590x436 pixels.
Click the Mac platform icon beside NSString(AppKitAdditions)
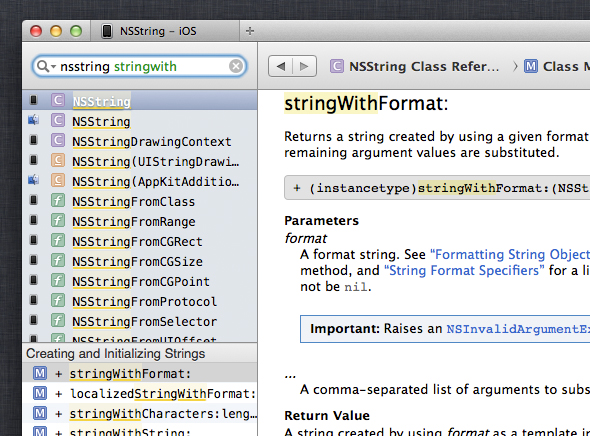point(33,181)
